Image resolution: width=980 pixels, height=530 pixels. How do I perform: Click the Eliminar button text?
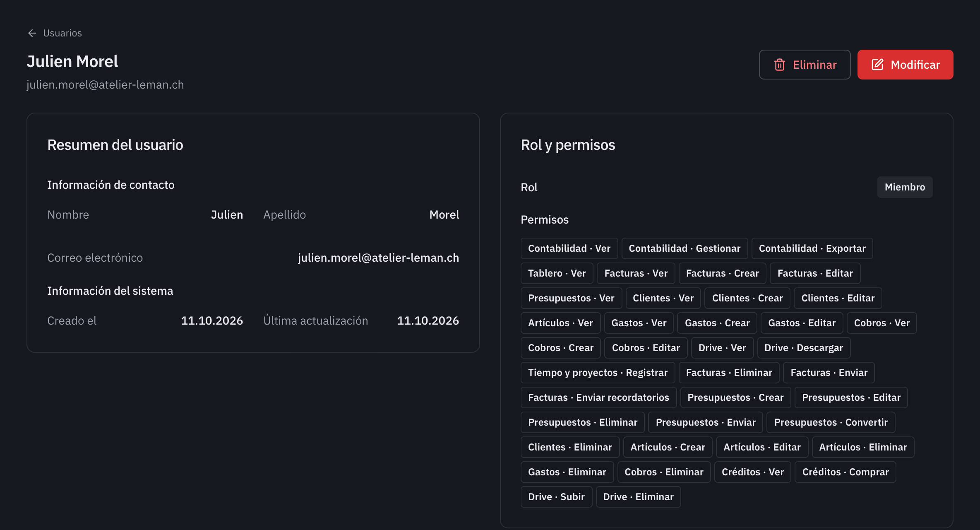click(814, 65)
